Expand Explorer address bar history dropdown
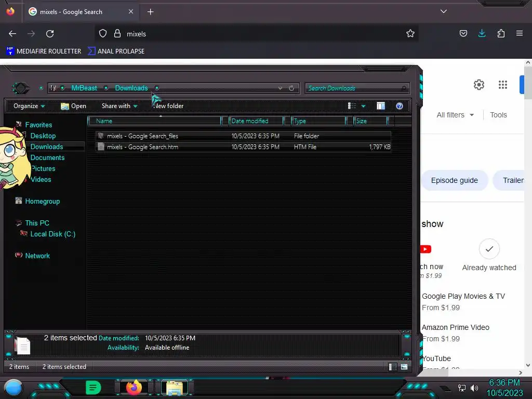532x399 pixels. coord(280,88)
